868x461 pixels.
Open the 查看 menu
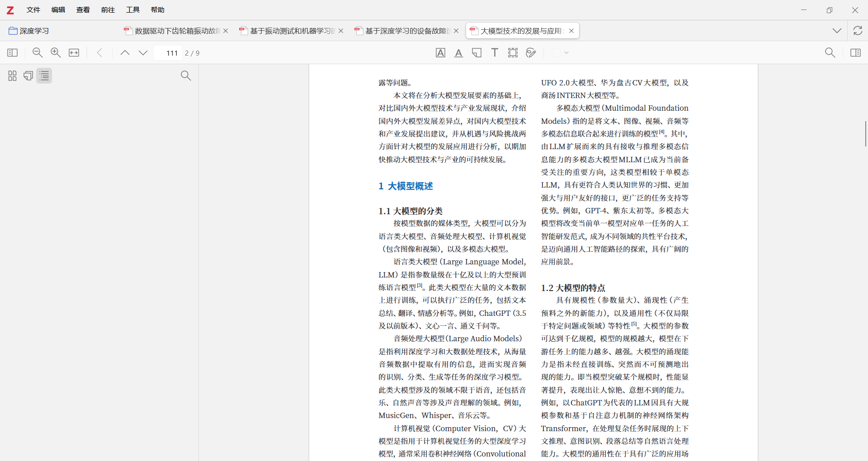coord(83,10)
